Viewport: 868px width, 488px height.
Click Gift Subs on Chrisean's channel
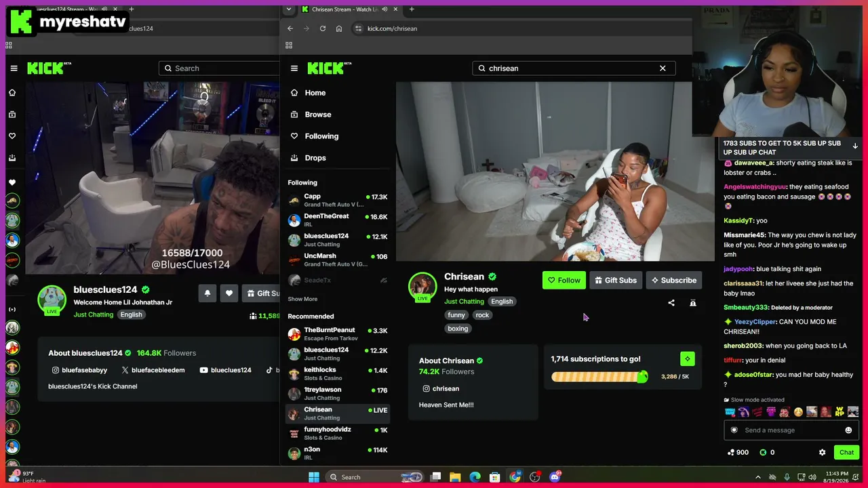pyautogui.click(x=616, y=281)
